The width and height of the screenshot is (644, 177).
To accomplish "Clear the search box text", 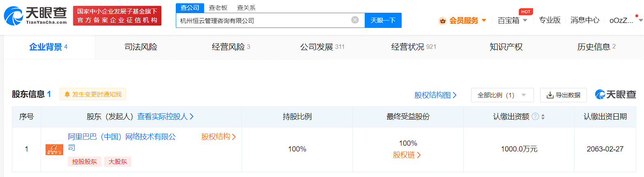I will point(355,20).
